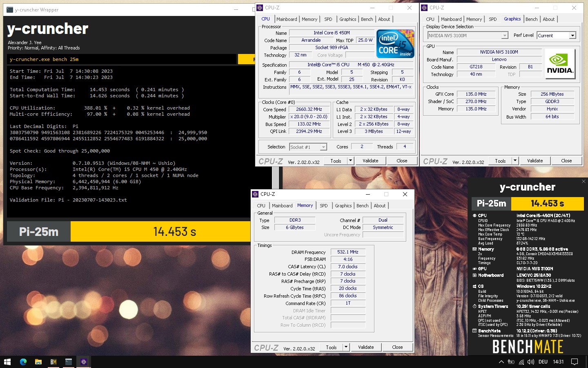Launch Microsoft Edge from taskbar
The height and width of the screenshot is (368, 588).
[23, 362]
